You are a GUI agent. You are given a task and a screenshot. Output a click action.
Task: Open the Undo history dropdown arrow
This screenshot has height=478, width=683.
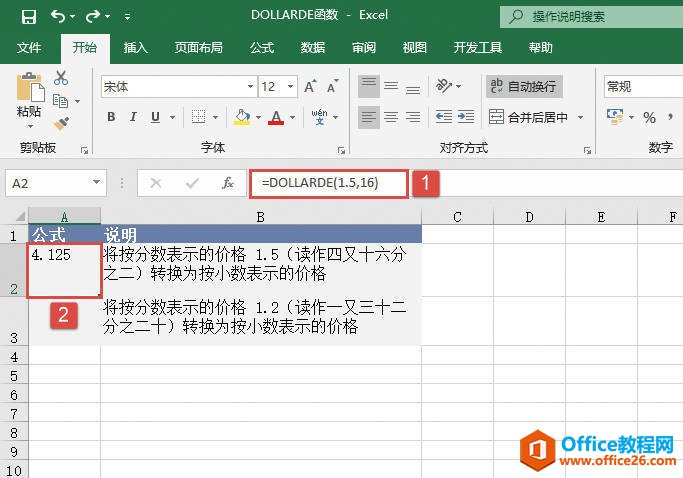72,17
